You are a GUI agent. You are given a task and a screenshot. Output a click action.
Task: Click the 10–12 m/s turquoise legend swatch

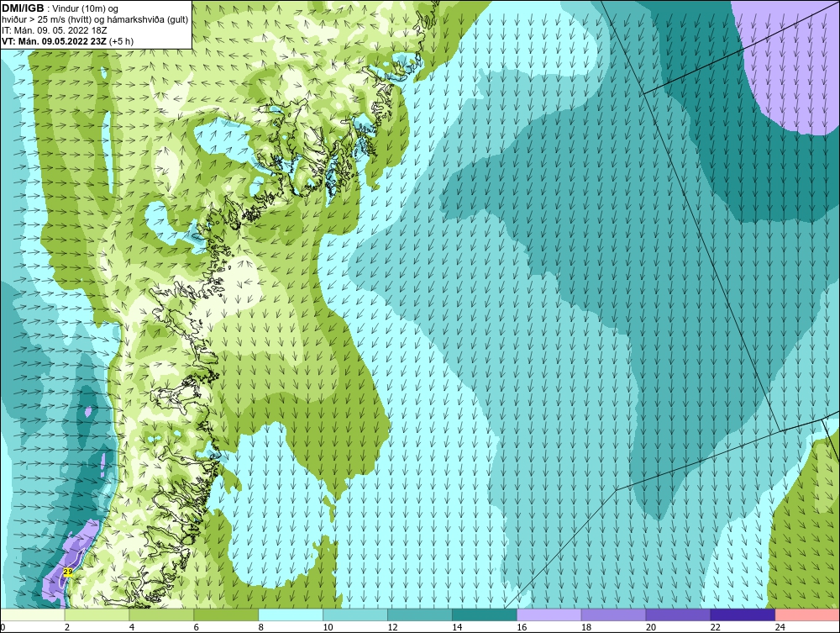355,615
